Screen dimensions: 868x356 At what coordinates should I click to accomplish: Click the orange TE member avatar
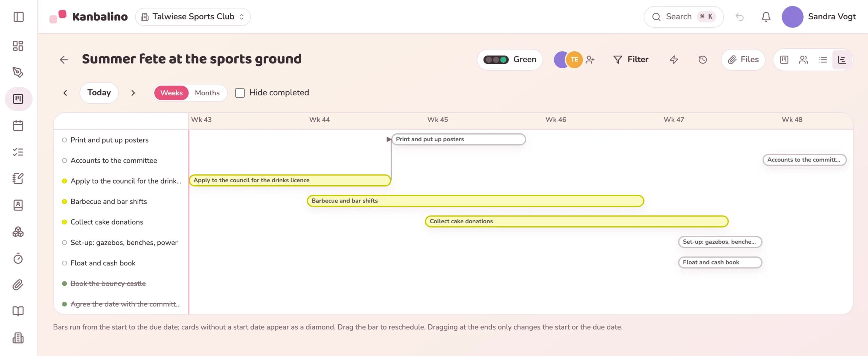click(574, 60)
